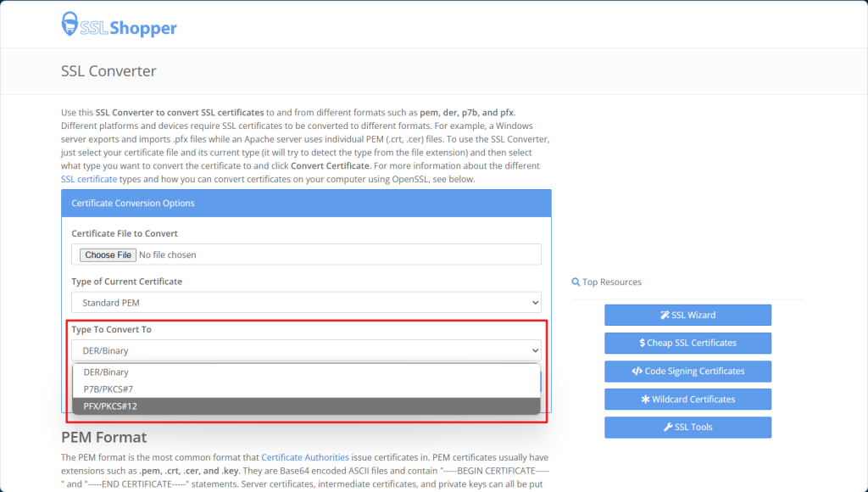Screen dimensions: 868x492
Task: Click the 'No file chosen' file input area
Action: coord(168,254)
